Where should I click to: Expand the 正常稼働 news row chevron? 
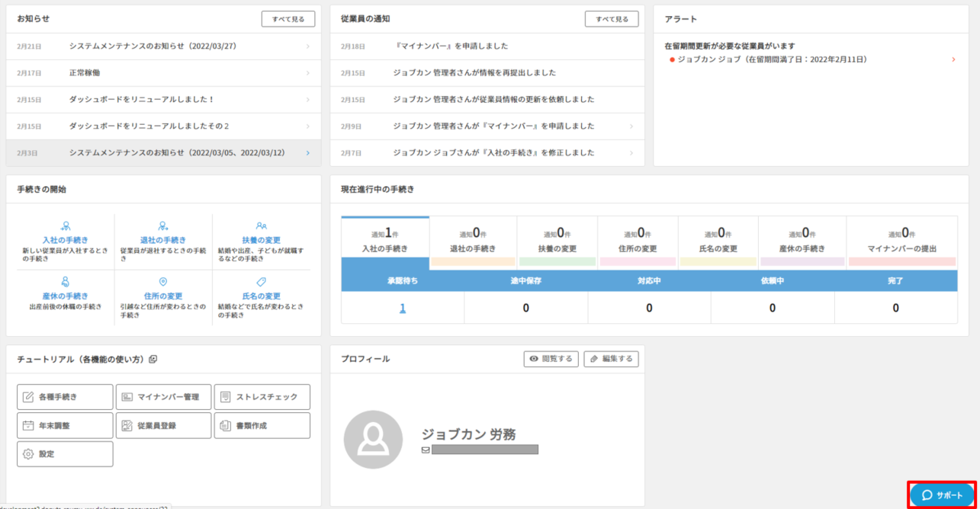click(x=308, y=73)
